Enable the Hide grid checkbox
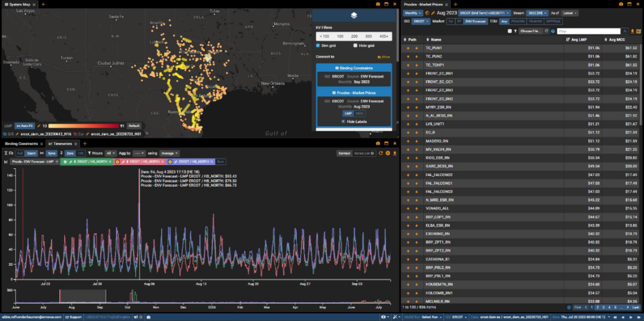This screenshot has height=321, width=644. (355, 45)
